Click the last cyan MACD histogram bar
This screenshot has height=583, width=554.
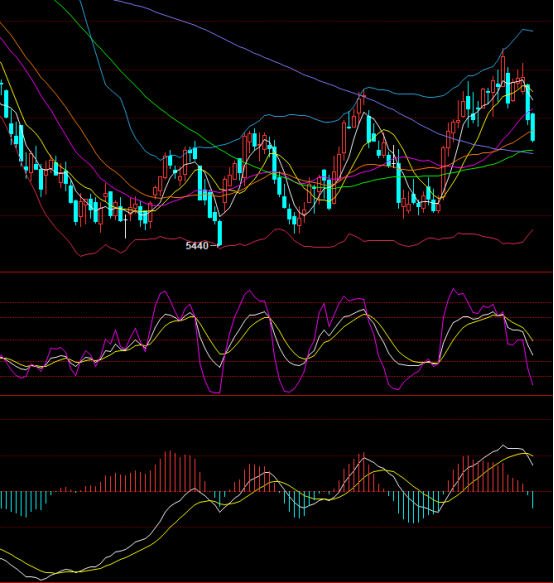pos(533,500)
